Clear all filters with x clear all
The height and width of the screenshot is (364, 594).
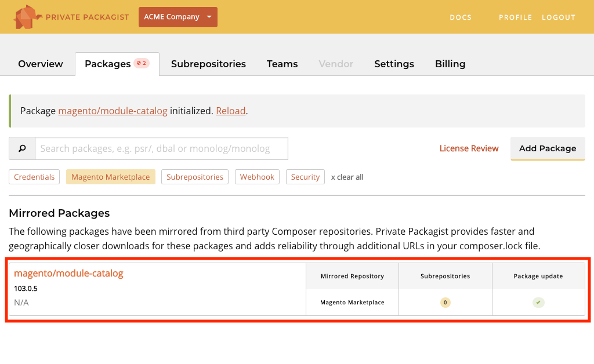(347, 177)
